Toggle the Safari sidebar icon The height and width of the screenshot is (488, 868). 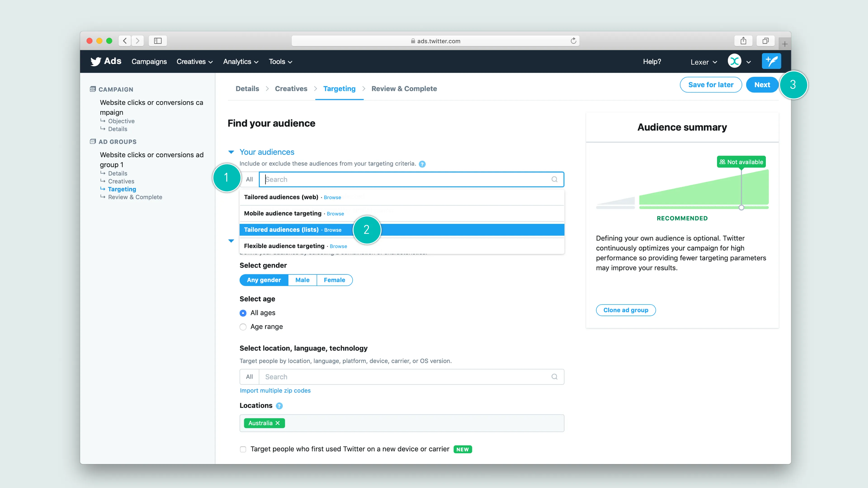coord(158,41)
